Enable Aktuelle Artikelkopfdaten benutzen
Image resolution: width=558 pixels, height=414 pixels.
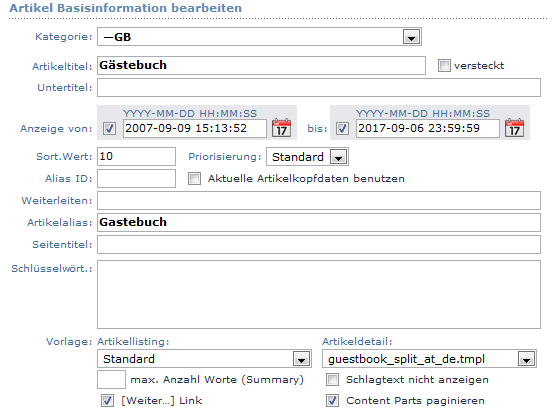[194, 178]
